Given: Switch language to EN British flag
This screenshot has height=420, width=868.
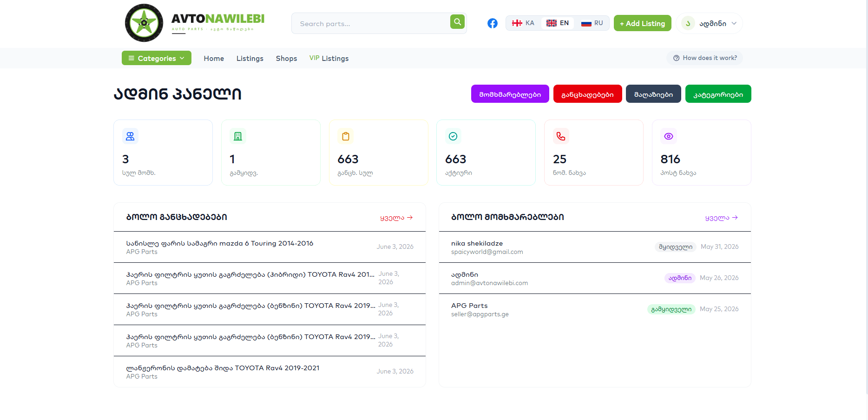Looking at the screenshot, I should 558,23.
